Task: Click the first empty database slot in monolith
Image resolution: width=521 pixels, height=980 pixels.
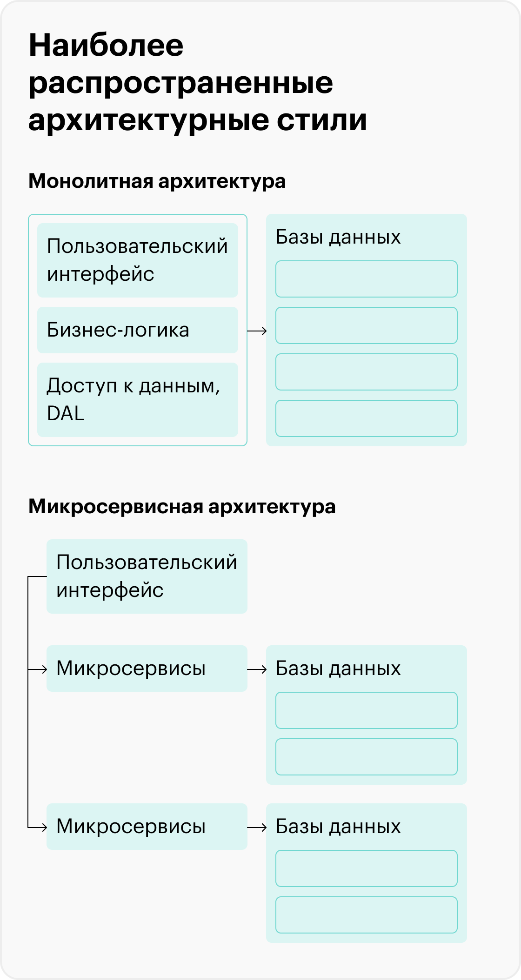Action: pos(367,279)
